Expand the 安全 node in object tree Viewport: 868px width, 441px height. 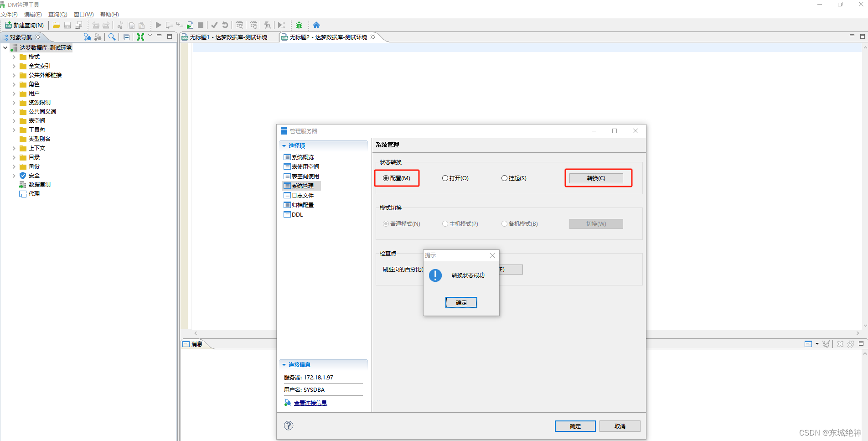coord(14,176)
